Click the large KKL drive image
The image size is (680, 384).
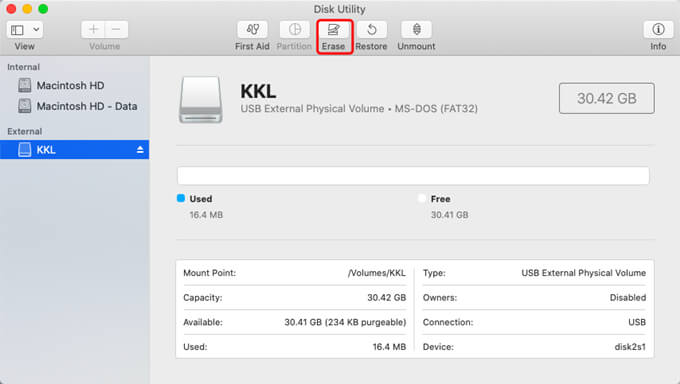pyautogui.click(x=201, y=100)
